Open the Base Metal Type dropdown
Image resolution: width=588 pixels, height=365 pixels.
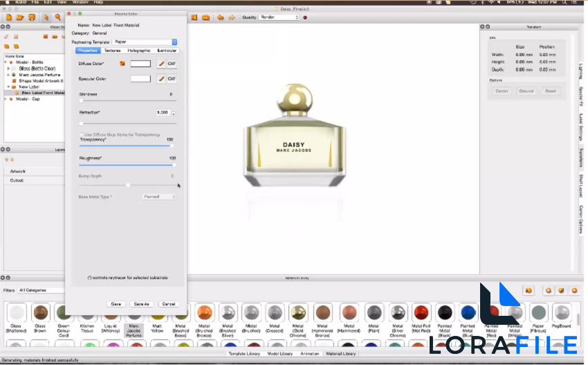pos(159,197)
